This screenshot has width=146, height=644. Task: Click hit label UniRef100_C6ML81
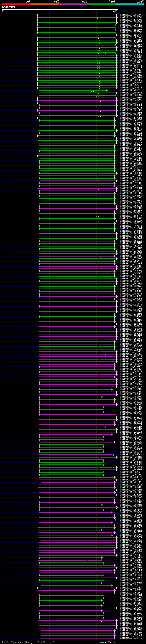pos(131,173)
